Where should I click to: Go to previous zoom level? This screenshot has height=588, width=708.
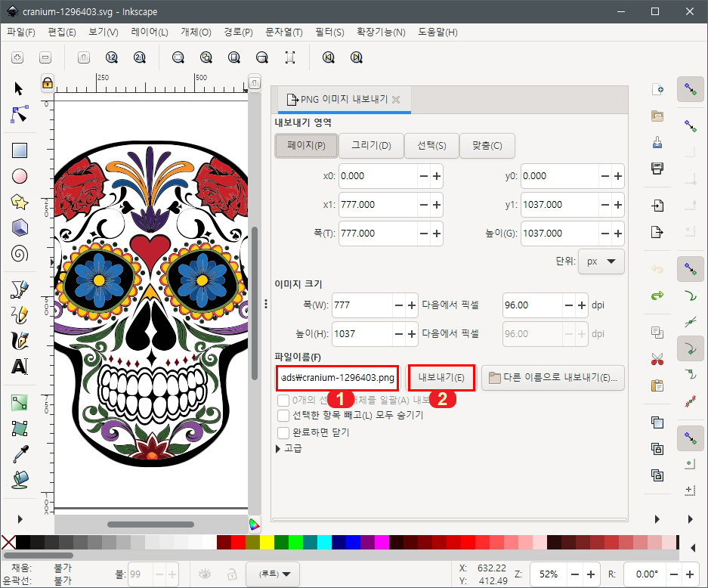point(328,57)
